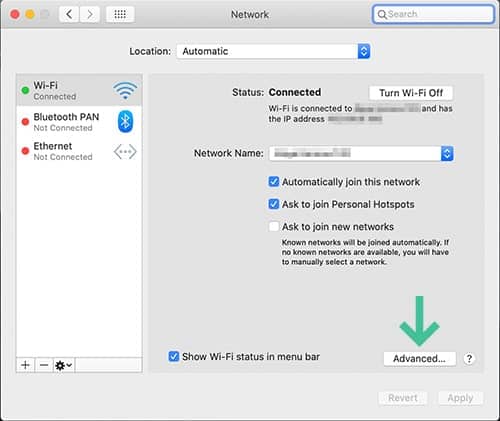Viewport: 500px width, 421px height.
Task: Click Turn Wi-Fi Off button
Action: tap(411, 93)
